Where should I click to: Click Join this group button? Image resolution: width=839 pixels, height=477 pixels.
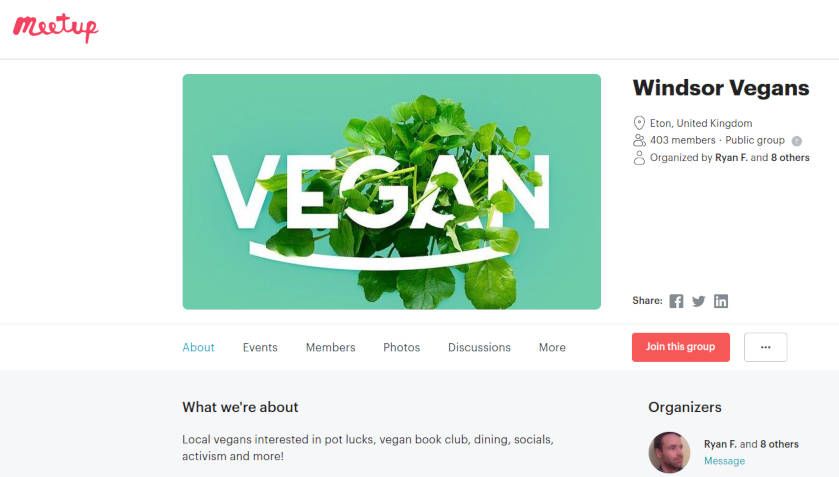coord(681,347)
